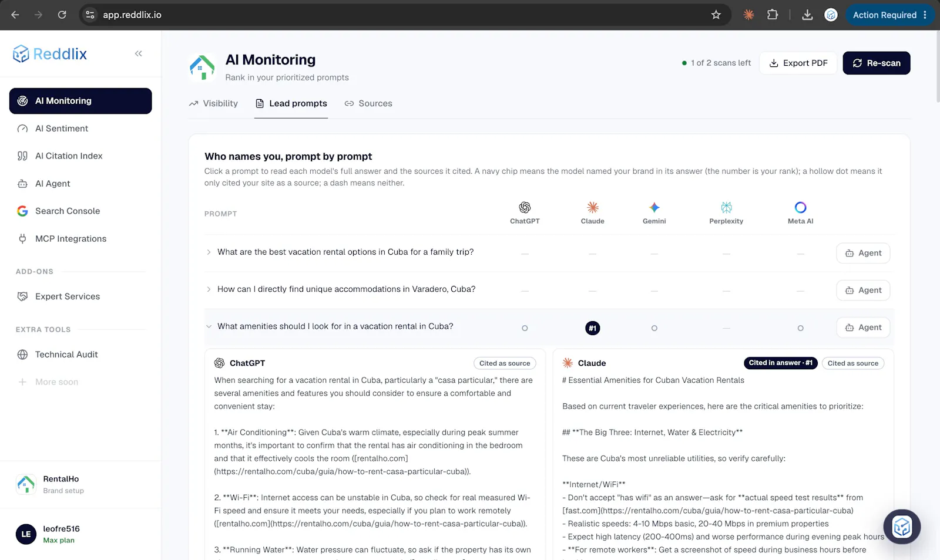
Task: Expand the Cuba family trip prompt row
Action: [209, 252]
